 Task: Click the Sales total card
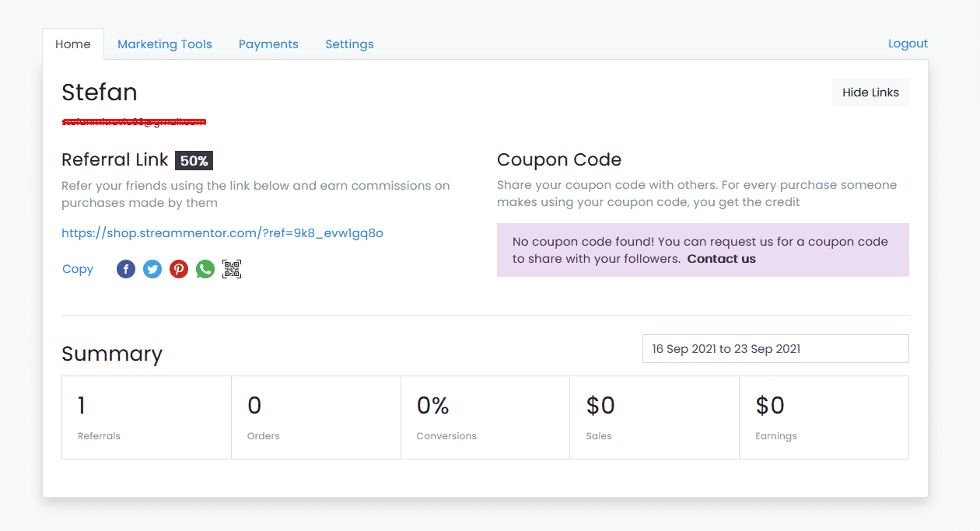click(654, 417)
